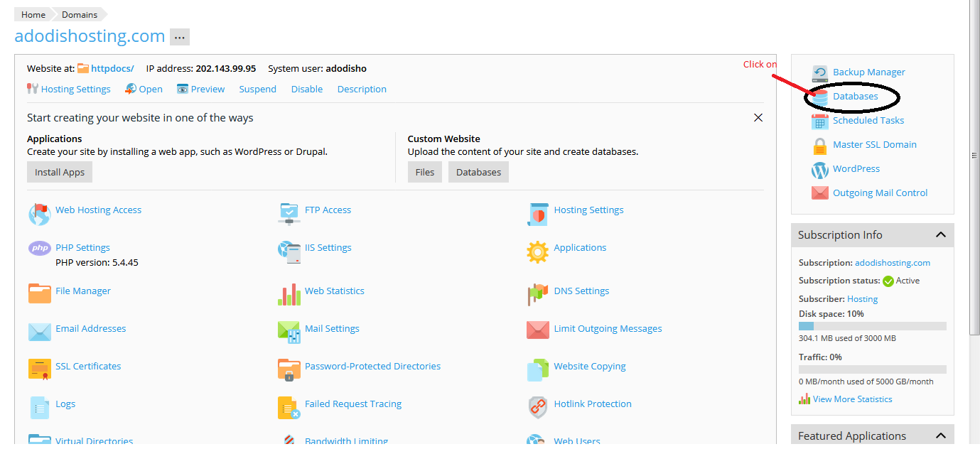Click the Website Copying icon
980x476 pixels.
[x=538, y=369]
